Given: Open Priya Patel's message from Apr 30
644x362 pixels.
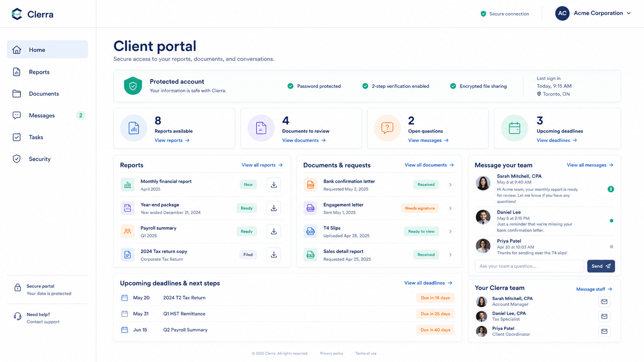Looking at the screenshot, I should click(545, 247).
